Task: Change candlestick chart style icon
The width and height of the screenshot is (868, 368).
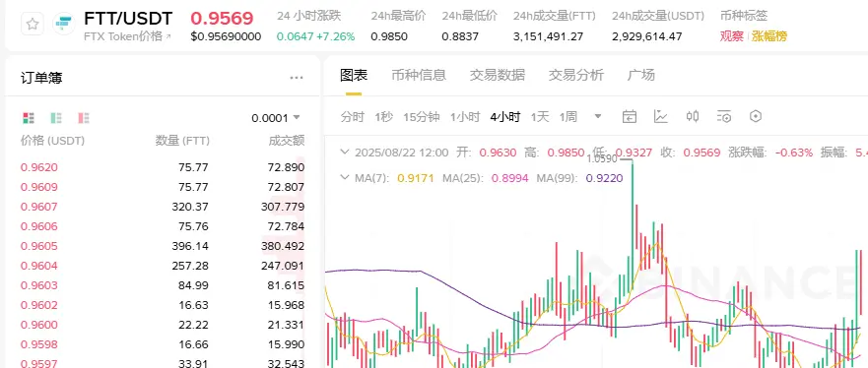Action: (x=693, y=116)
